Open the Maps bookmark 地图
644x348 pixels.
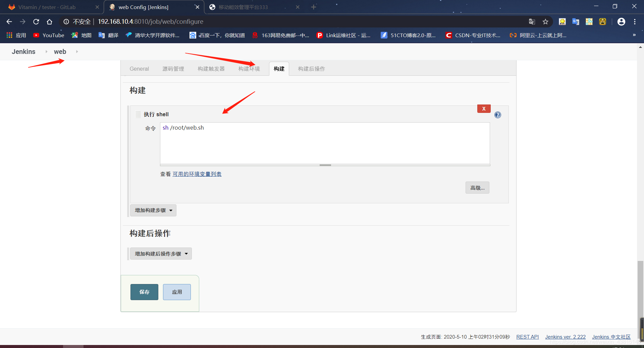click(x=82, y=35)
